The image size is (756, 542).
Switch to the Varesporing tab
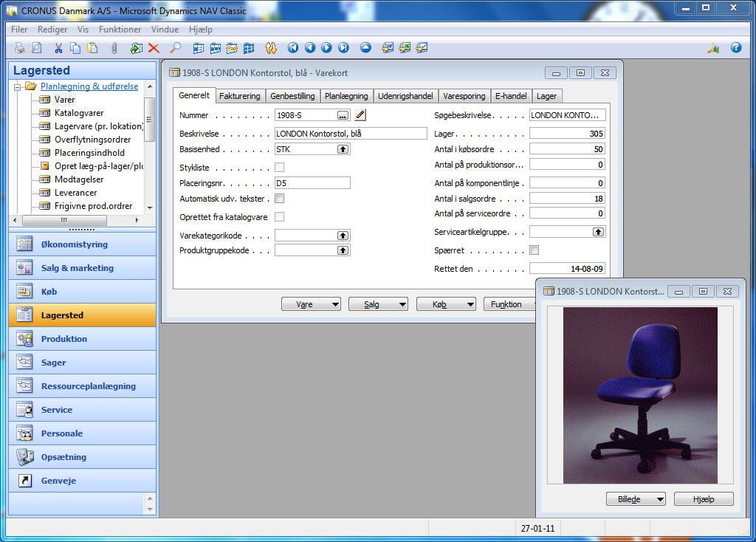pos(464,96)
